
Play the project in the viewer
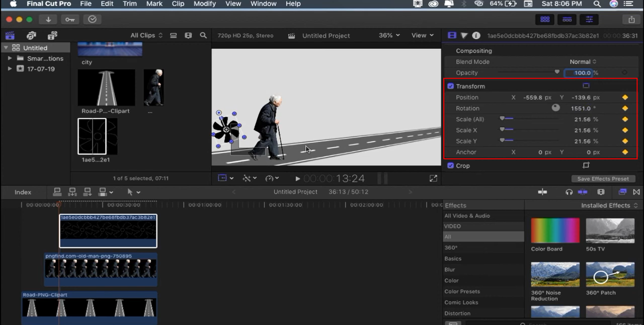pos(298,179)
